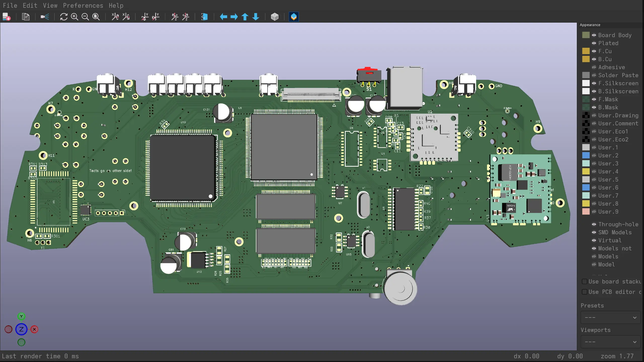Click the Z axis gizmo button
The image size is (644, 362).
[21, 329]
